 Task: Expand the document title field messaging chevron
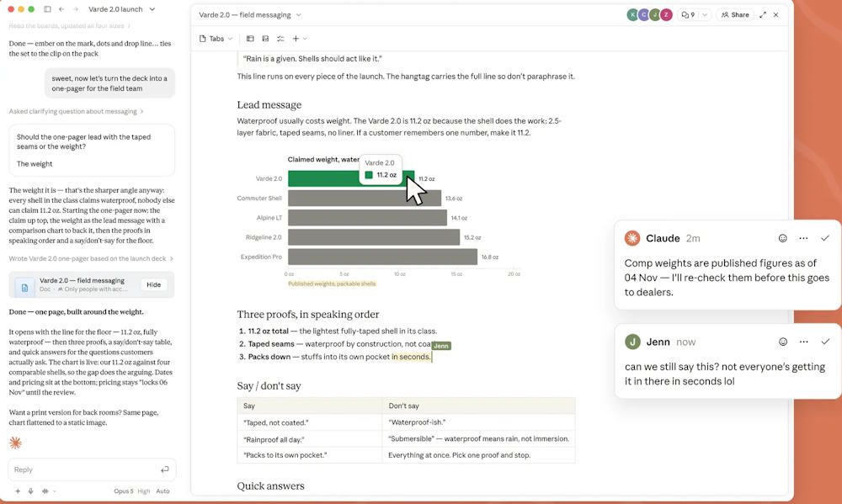pyautogui.click(x=299, y=15)
